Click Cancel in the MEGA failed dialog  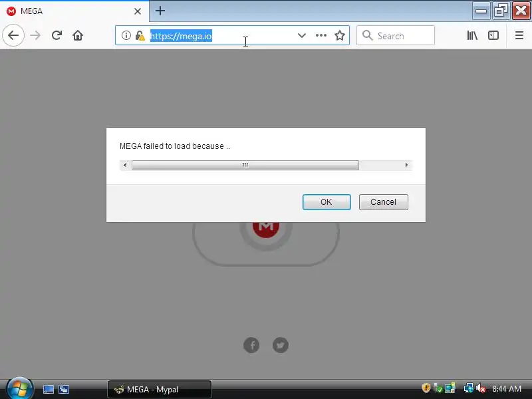(384, 202)
